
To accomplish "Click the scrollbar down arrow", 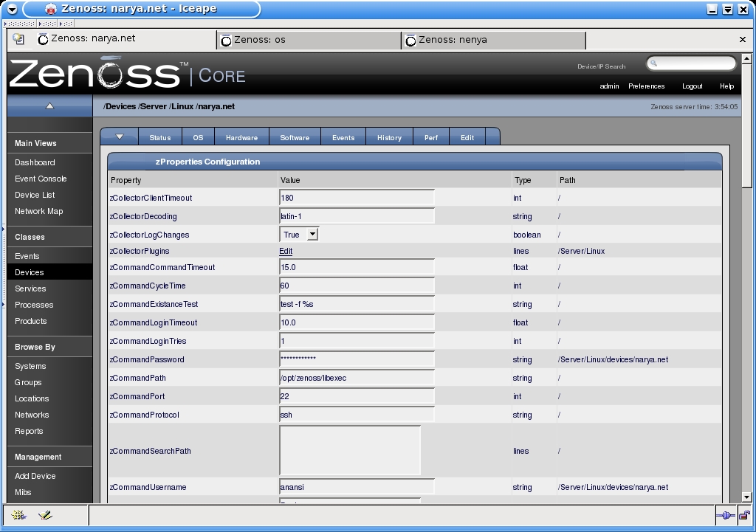I will click(x=747, y=497).
